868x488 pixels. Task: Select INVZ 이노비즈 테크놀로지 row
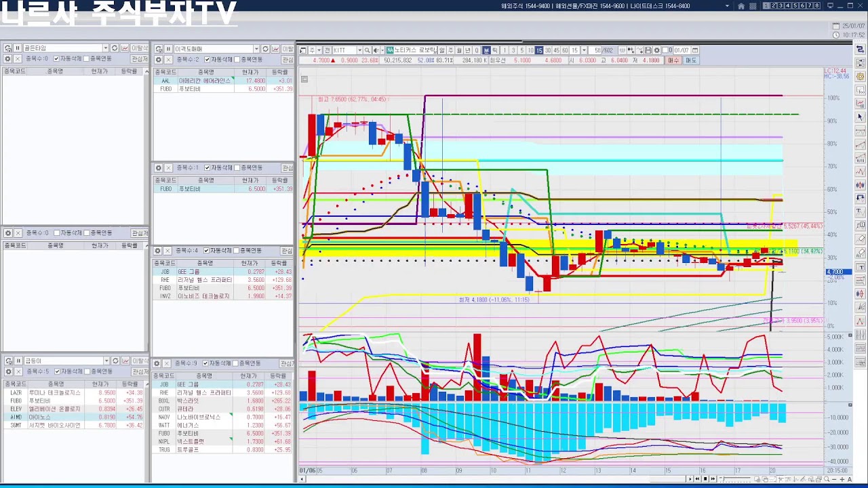(222, 296)
